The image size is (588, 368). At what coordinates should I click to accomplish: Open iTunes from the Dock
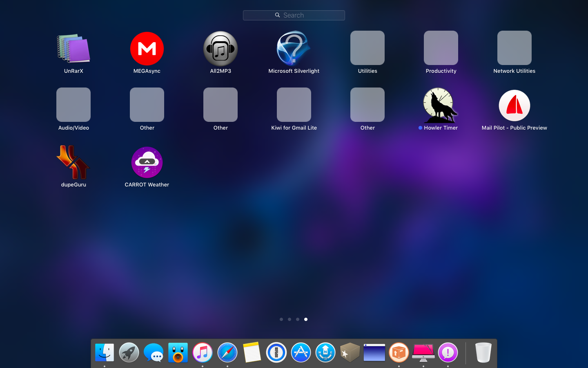(x=203, y=352)
